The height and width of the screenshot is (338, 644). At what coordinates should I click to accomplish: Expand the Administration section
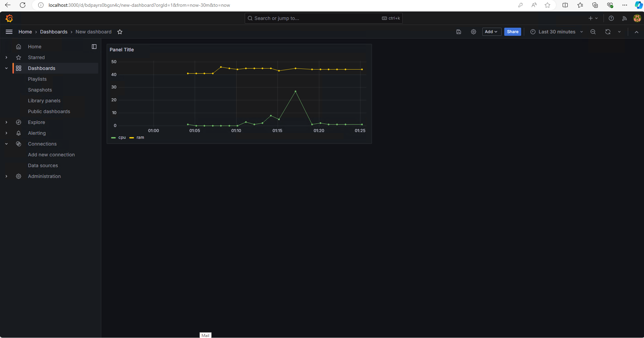tap(6, 176)
